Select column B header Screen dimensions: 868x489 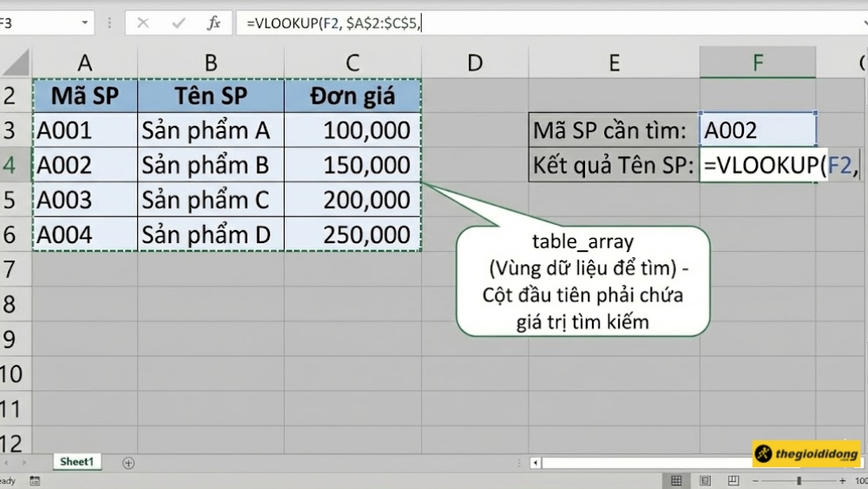211,63
